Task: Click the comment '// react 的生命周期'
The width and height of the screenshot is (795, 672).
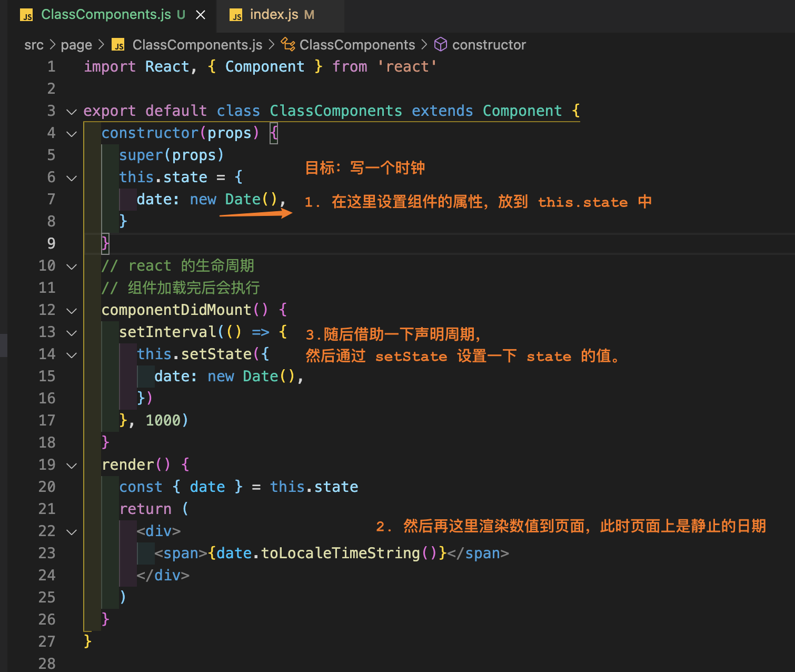Action: (x=178, y=265)
